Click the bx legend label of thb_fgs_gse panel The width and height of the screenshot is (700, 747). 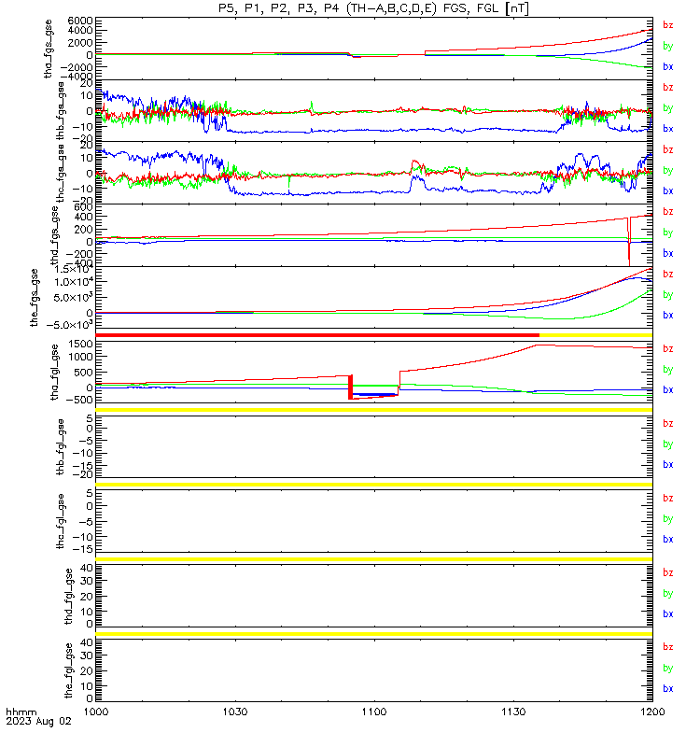[668, 129]
